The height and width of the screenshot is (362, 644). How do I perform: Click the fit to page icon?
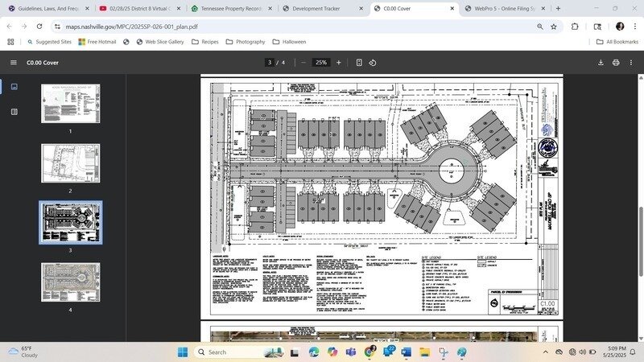pos(359,62)
